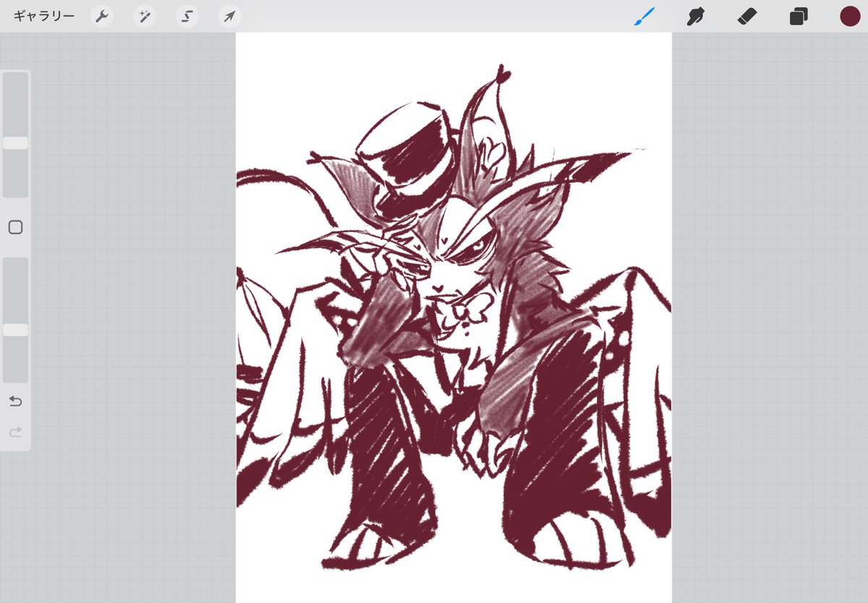Image resolution: width=868 pixels, height=603 pixels.
Task: Select the Eraser tool
Action: 747,16
